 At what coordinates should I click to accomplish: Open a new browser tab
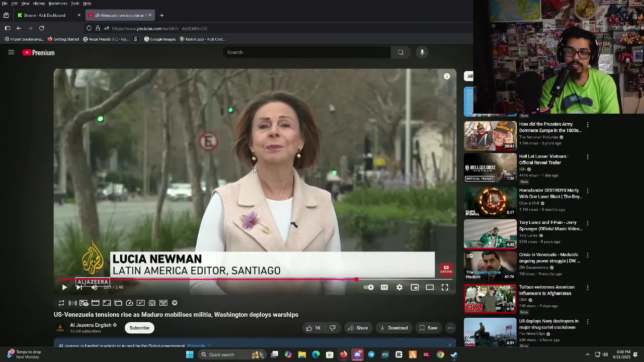(x=162, y=15)
